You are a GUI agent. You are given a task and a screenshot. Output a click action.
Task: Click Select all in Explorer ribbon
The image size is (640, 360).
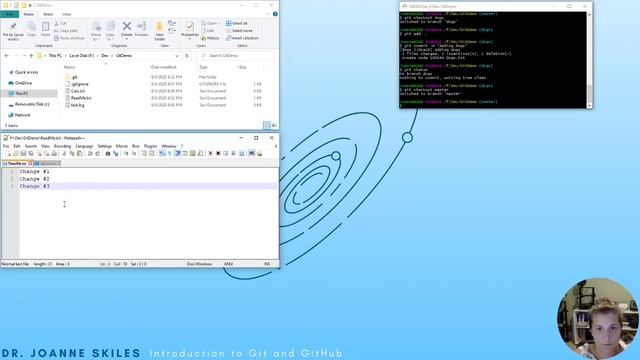point(237,24)
